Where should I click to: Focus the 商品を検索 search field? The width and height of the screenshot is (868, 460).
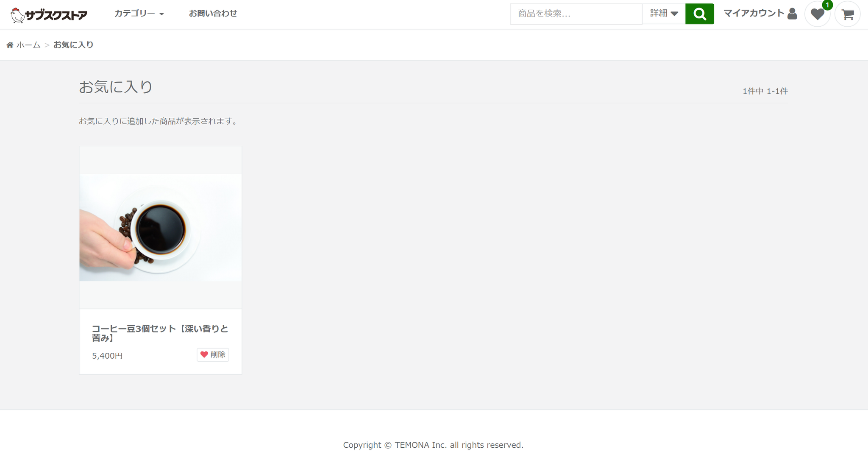[x=576, y=14]
